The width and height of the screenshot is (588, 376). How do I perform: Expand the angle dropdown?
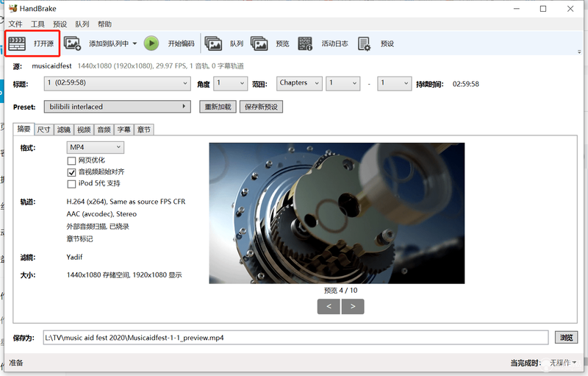click(x=231, y=83)
